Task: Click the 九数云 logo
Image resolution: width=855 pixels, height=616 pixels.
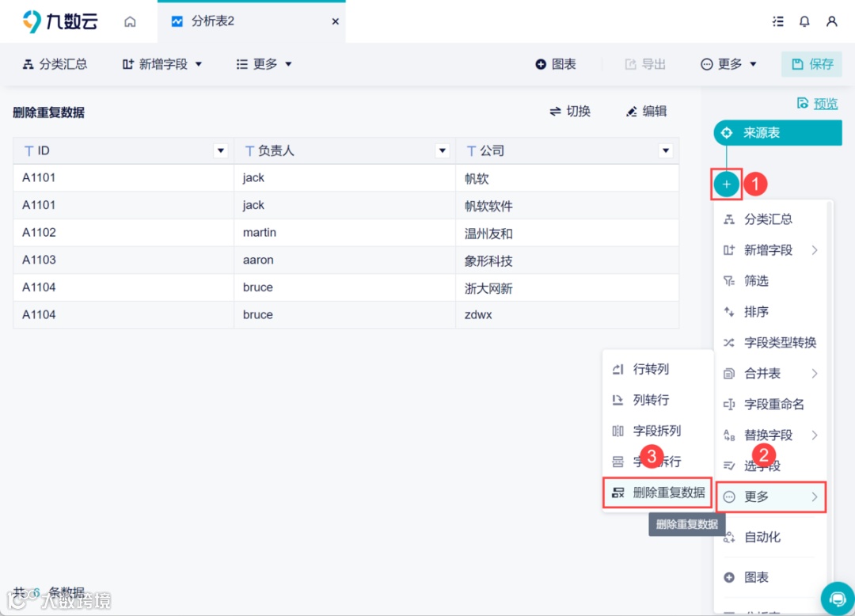Action: coord(60,21)
